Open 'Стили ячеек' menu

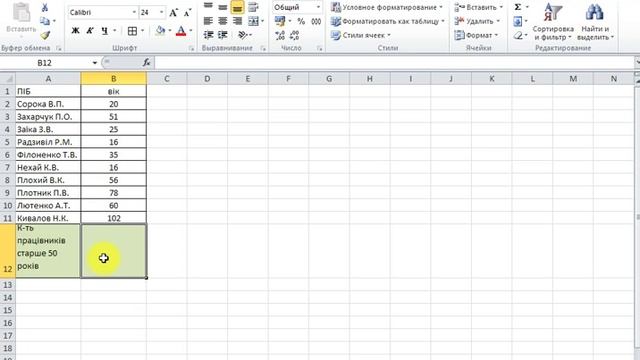[361, 36]
